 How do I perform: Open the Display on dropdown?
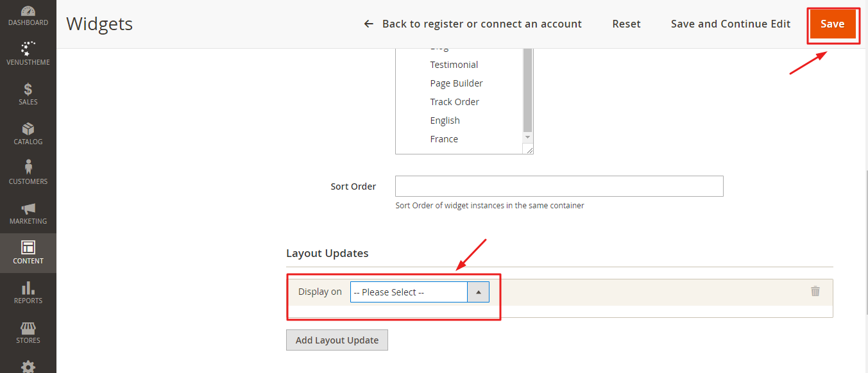click(x=420, y=292)
